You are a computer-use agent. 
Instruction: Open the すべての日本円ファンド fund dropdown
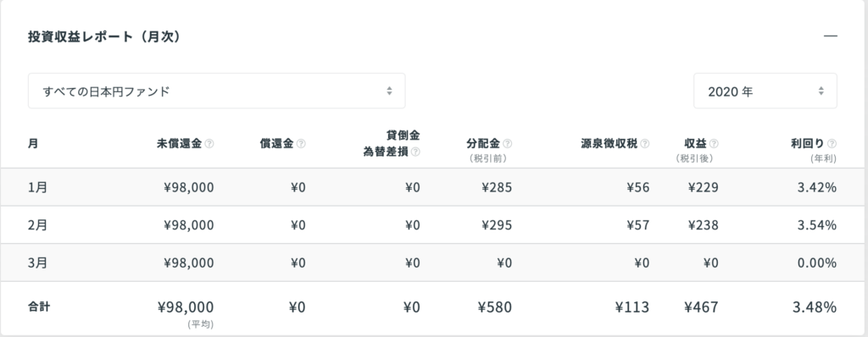click(x=216, y=91)
